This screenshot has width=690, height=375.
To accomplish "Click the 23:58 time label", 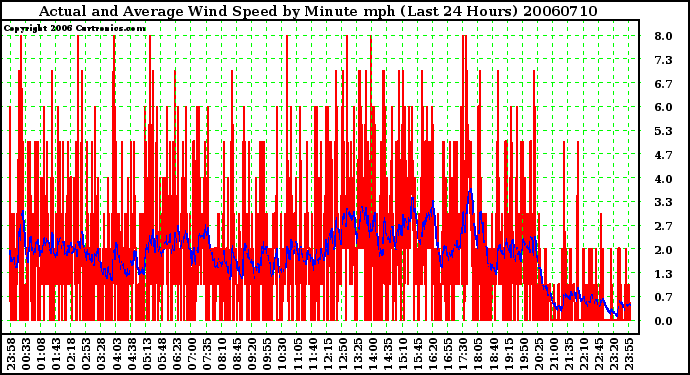I will click(11, 354).
